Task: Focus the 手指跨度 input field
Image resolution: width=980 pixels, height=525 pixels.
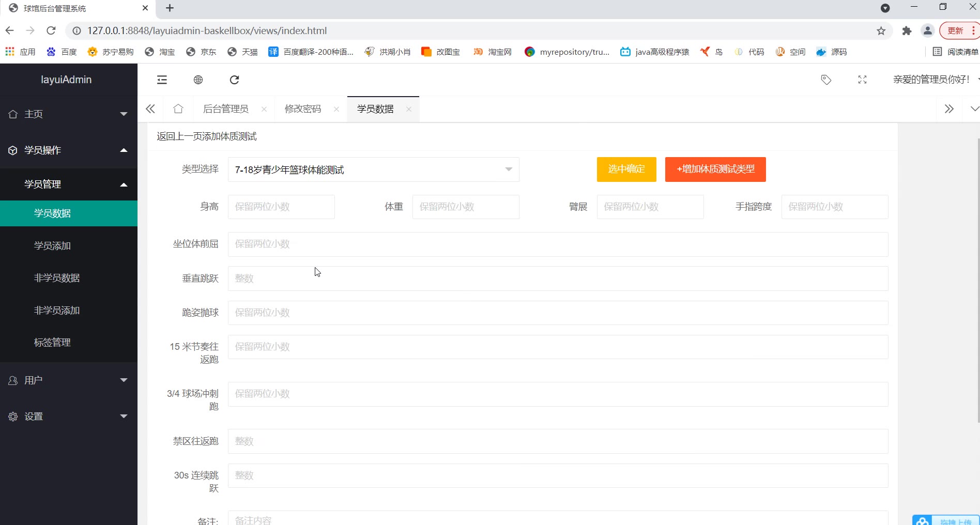Action: [835, 207]
